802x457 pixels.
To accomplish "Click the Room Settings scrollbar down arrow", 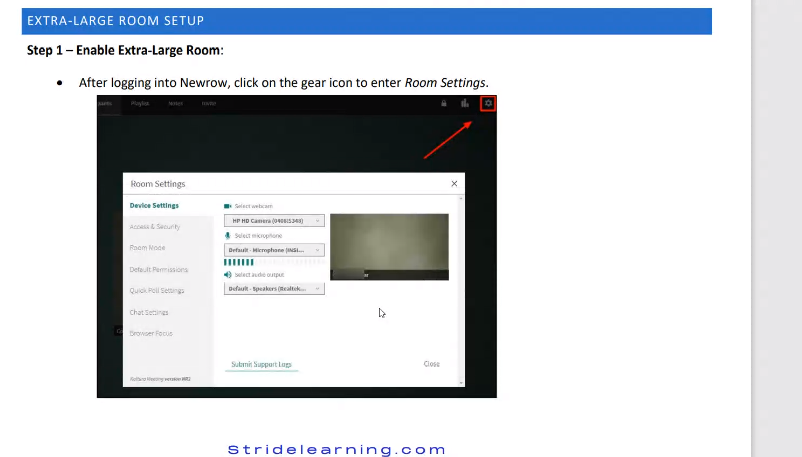I will coord(461,382).
